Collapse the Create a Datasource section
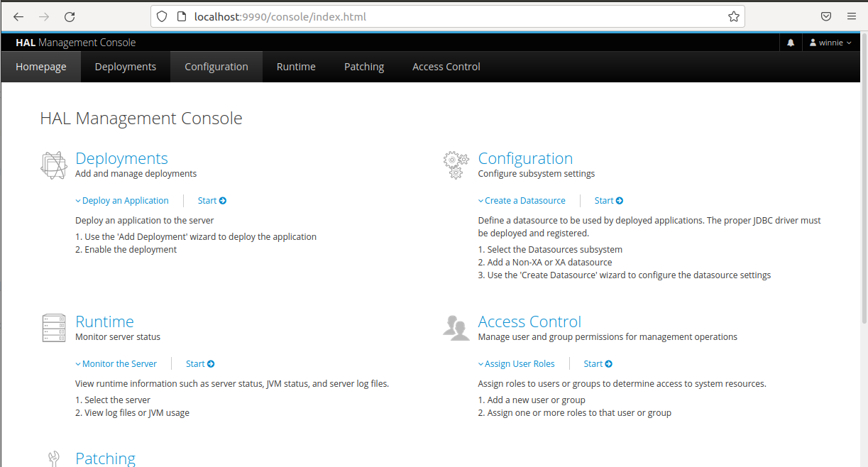This screenshot has height=467, width=868. pyautogui.click(x=522, y=201)
